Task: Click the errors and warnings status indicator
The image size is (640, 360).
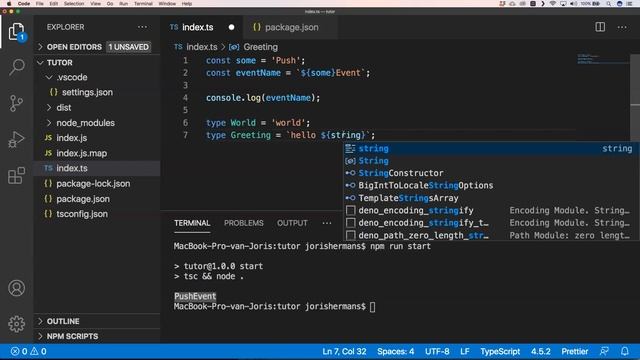Action: coord(29,351)
